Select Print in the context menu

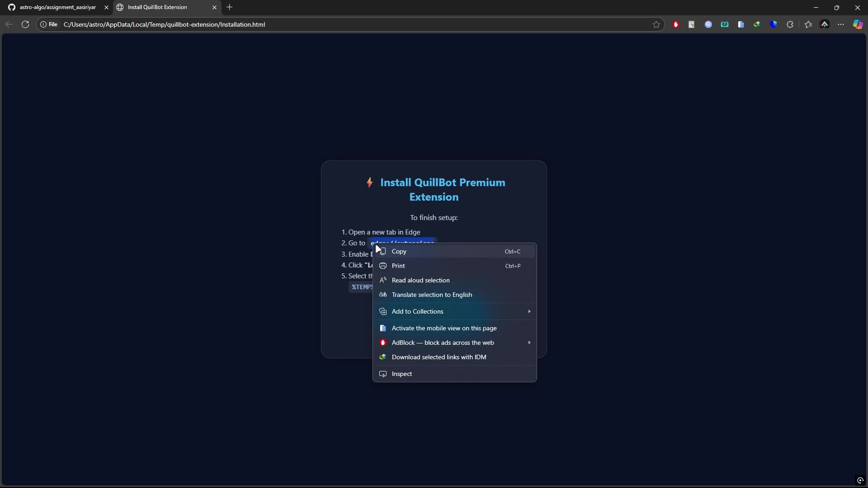coord(398,266)
